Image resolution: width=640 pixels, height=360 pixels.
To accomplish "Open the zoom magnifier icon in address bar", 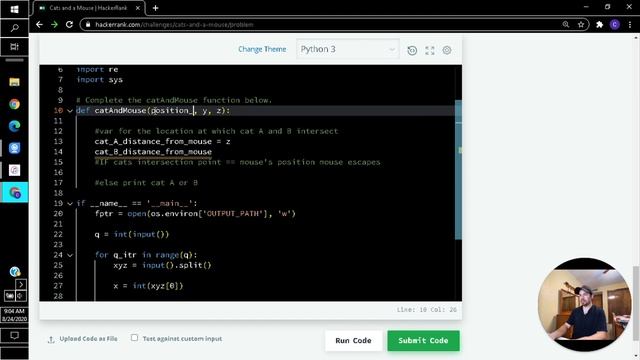I will tap(566, 24).
